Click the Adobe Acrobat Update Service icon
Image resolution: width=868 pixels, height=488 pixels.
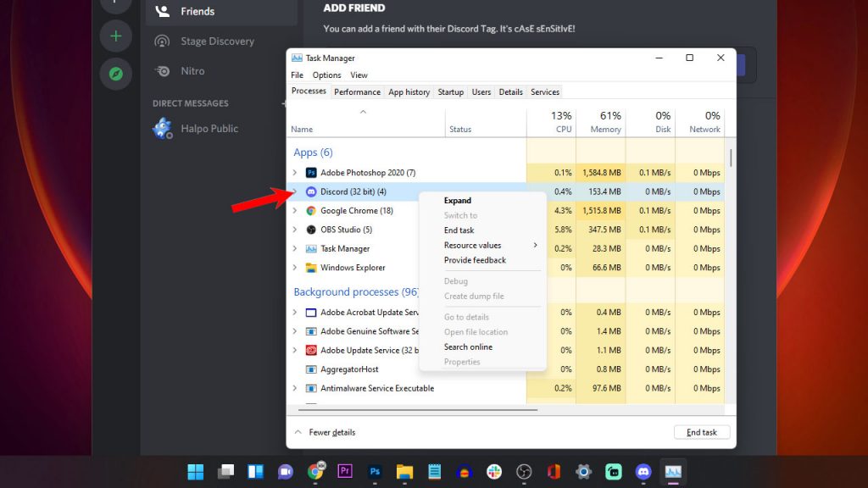click(x=311, y=313)
